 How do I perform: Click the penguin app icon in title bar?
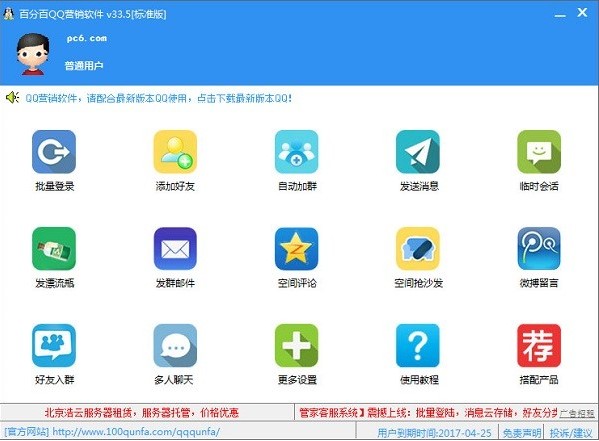[8, 14]
